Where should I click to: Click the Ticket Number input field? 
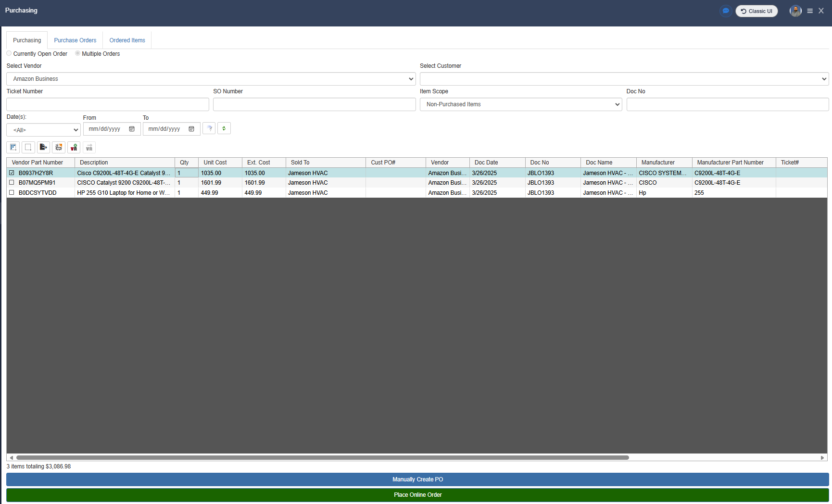108,104
